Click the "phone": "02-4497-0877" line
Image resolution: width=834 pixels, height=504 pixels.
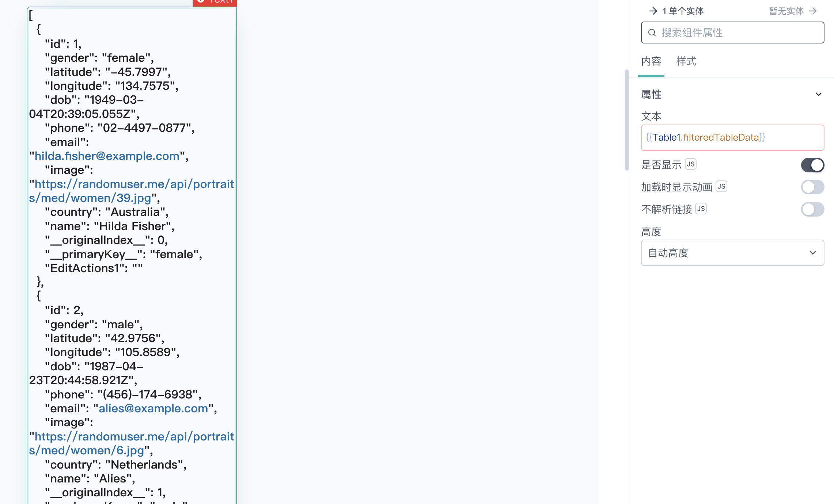(120, 128)
